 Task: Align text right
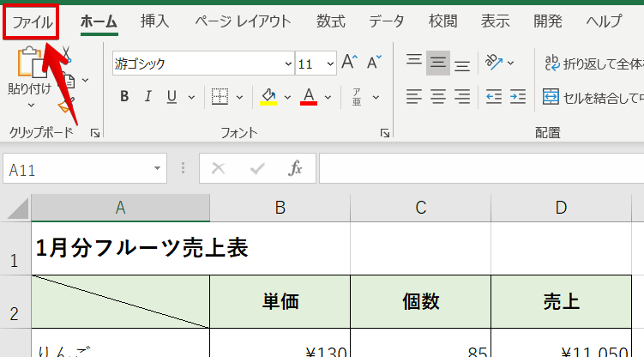[462, 97]
